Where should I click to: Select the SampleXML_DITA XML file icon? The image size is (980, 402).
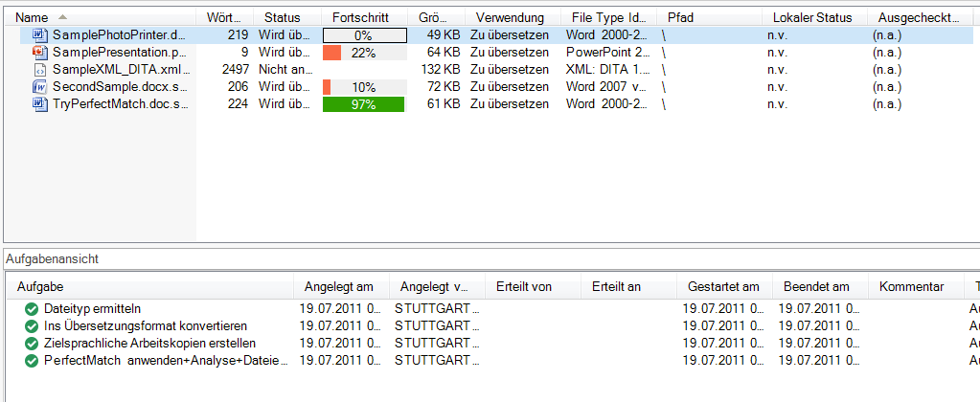(x=40, y=70)
